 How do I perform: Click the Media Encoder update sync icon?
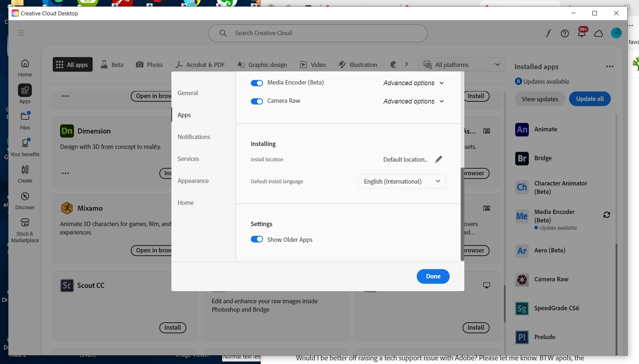(607, 215)
